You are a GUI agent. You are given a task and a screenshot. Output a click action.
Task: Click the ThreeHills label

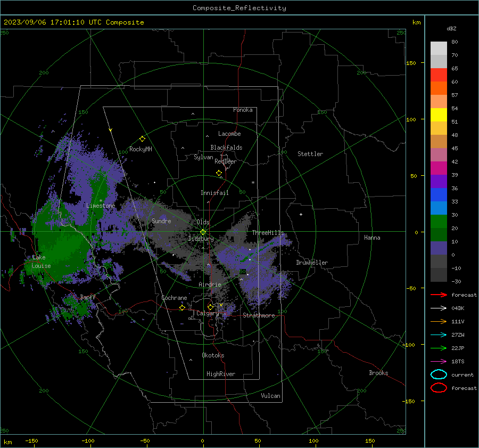(x=268, y=233)
